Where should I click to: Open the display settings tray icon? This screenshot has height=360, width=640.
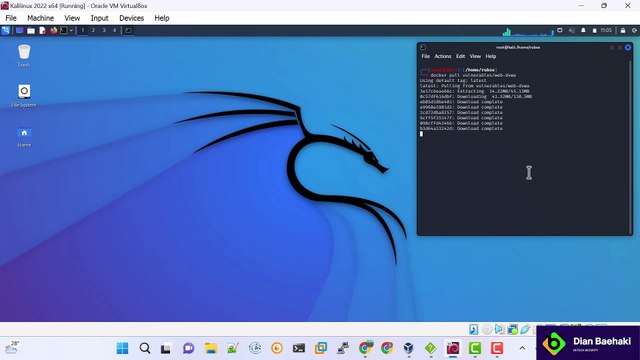(560, 31)
